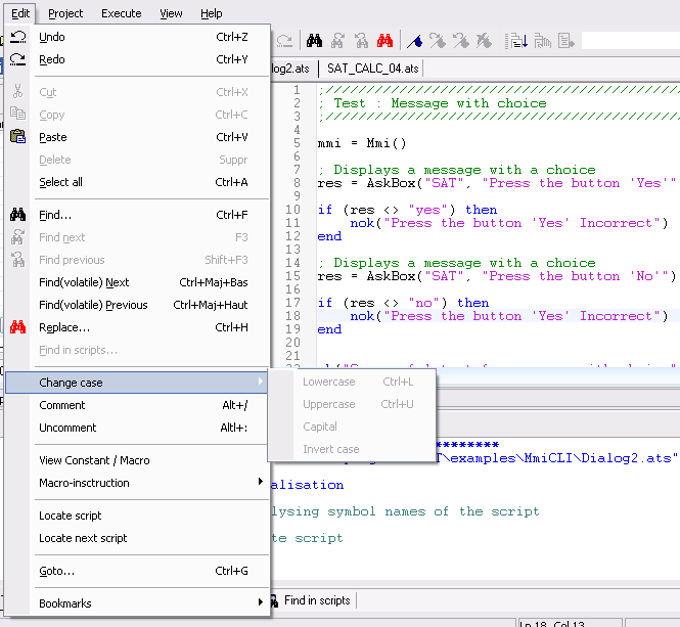
Task: Click the Undo icon in Edit menu
Action: click(x=18, y=37)
